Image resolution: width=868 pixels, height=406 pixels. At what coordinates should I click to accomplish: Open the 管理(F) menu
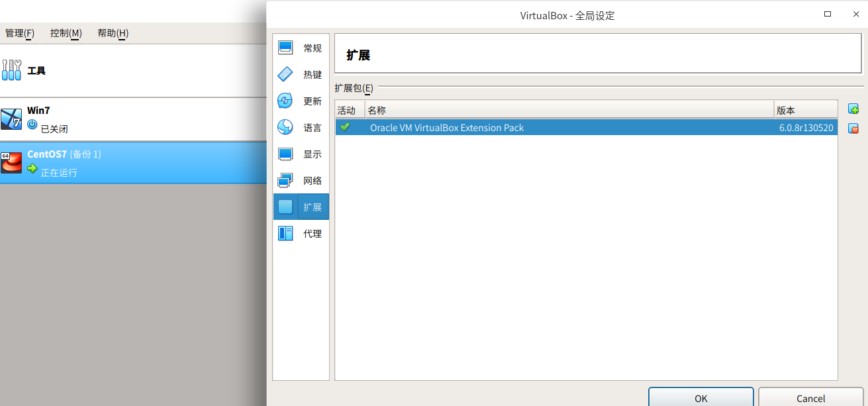(x=20, y=33)
